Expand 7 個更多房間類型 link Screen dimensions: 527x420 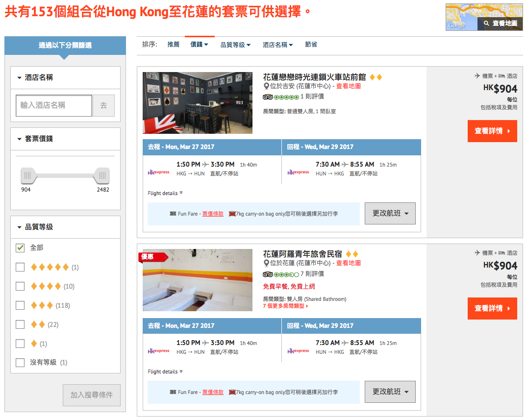[285, 306]
